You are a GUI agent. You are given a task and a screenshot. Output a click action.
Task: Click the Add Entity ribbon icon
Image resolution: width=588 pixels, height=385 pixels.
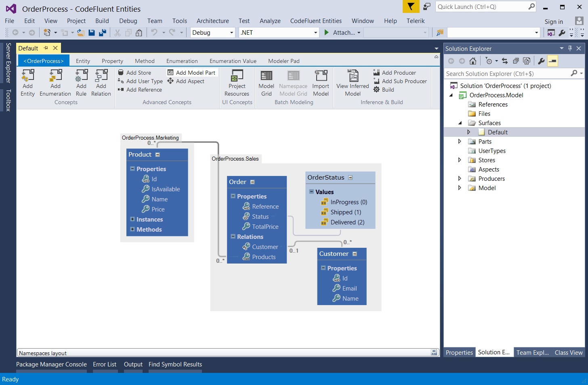27,76
